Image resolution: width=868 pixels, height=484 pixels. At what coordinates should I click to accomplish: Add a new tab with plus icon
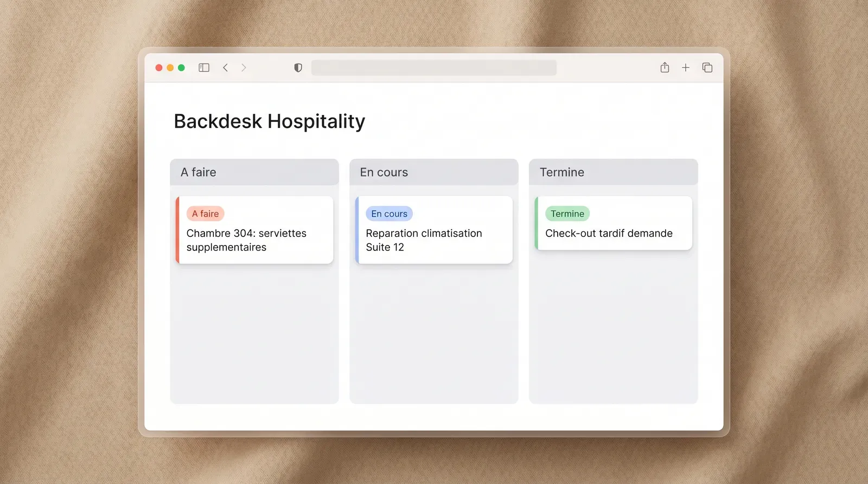click(686, 68)
